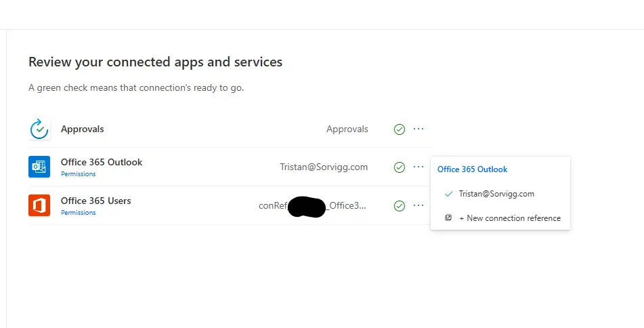Screen dimensions: 644x328
Task: Open Permissions link under Office 365 Outlook
Action: pyautogui.click(x=78, y=174)
